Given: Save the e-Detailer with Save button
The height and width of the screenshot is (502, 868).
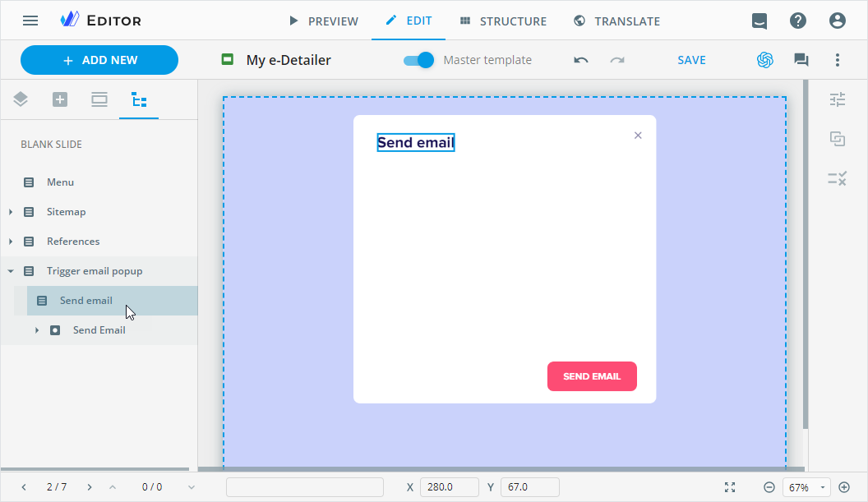Looking at the screenshot, I should tap(691, 60).
